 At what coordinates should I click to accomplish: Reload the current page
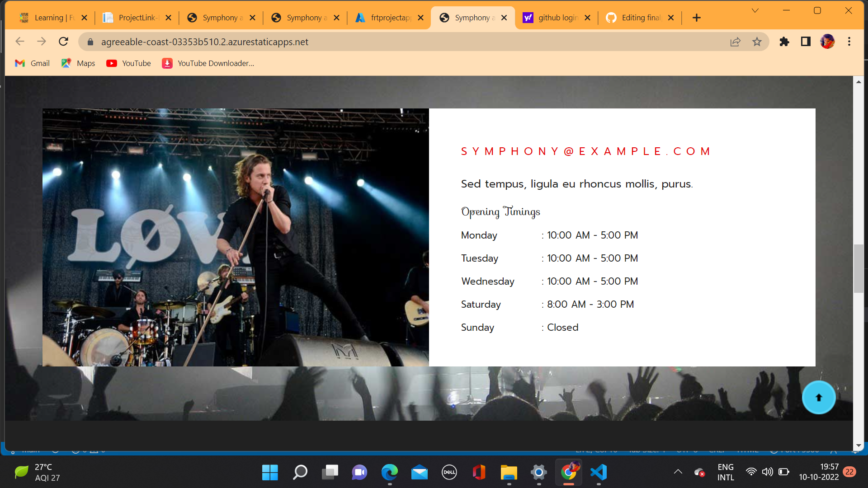(x=63, y=42)
